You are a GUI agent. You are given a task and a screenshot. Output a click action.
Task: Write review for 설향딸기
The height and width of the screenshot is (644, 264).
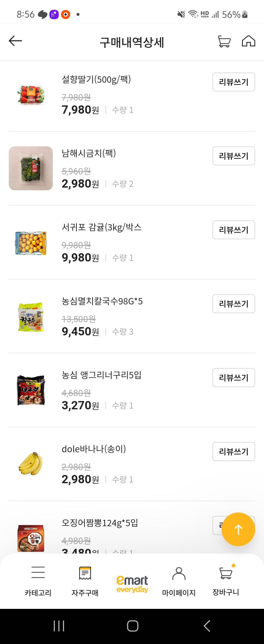[233, 82]
